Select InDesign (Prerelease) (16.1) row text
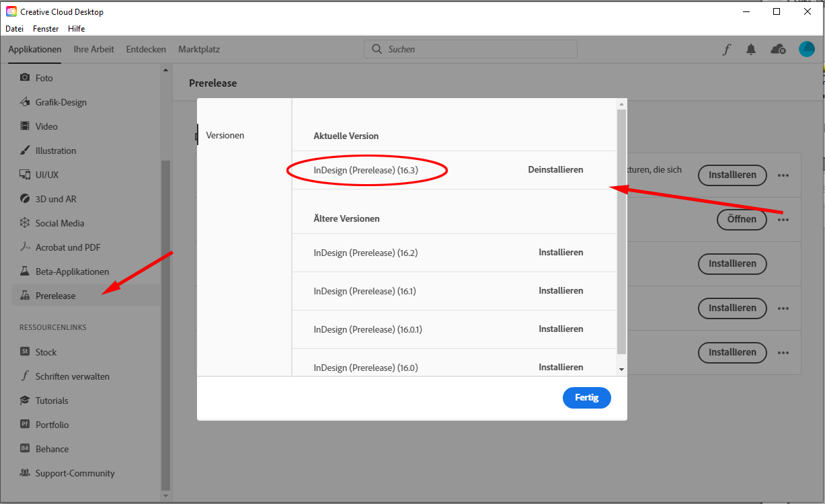Image resolution: width=825 pixels, height=504 pixels. point(365,291)
